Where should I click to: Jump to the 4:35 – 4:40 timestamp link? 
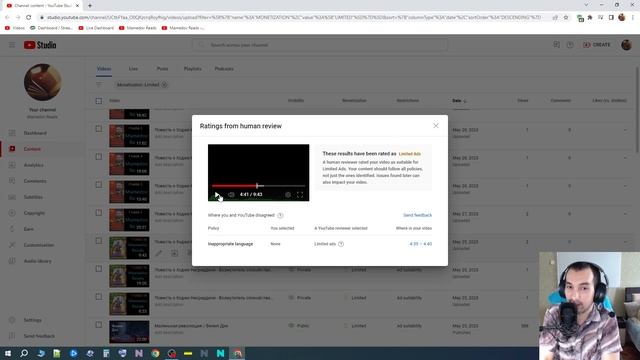(420, 244)
